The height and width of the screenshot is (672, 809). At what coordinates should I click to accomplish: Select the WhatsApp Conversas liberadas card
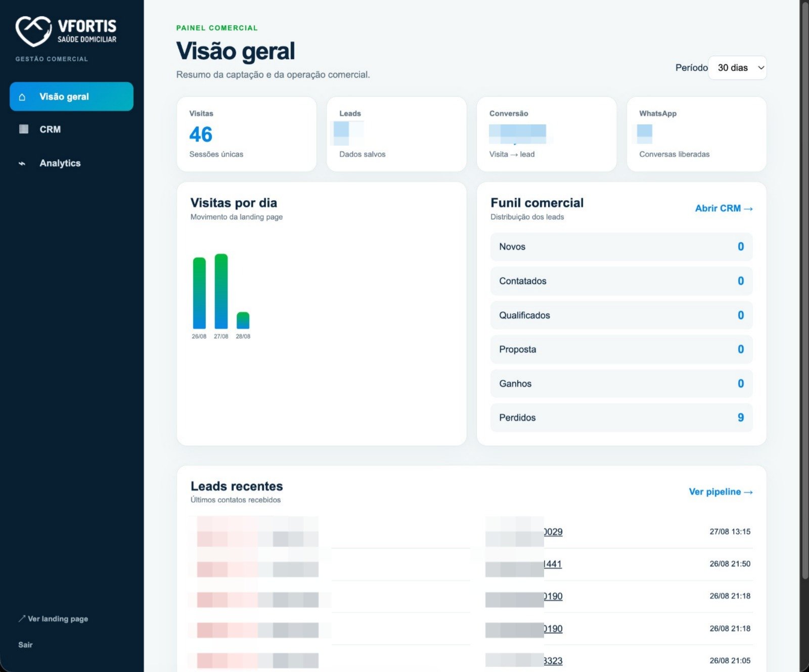tap(696, 134)
